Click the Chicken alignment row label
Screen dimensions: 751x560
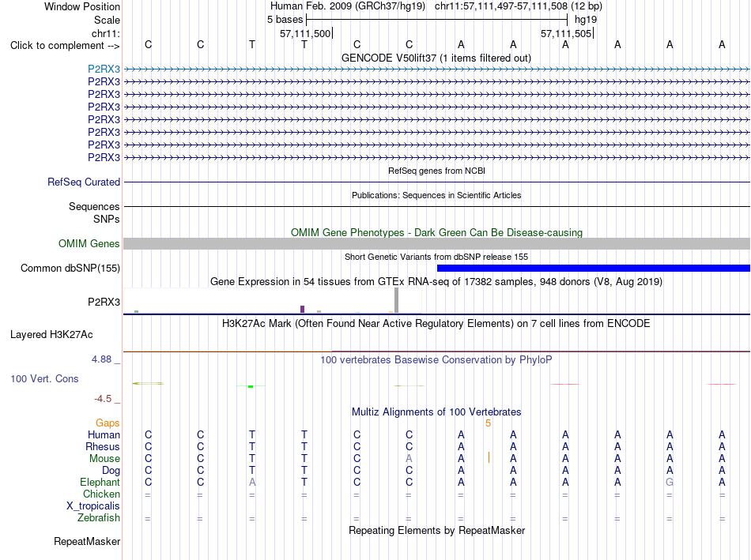pos(101,494)
